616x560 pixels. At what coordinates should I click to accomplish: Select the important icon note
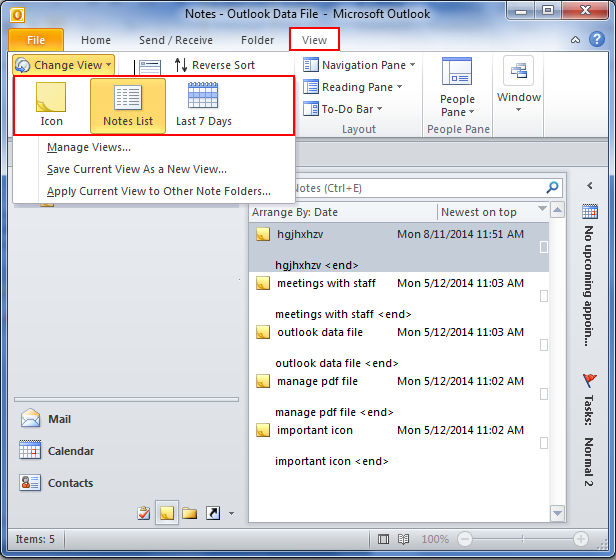click(x=398, y=444)
